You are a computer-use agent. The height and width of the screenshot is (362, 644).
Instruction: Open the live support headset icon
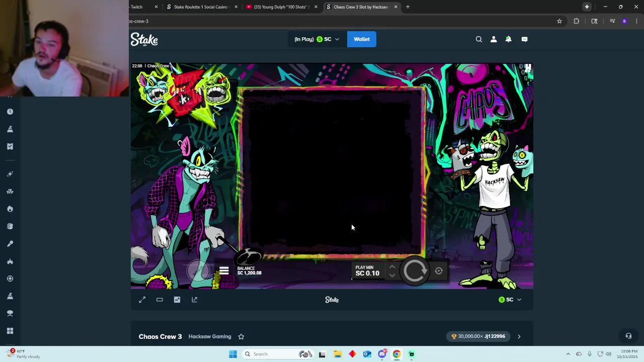pos(628,336)
